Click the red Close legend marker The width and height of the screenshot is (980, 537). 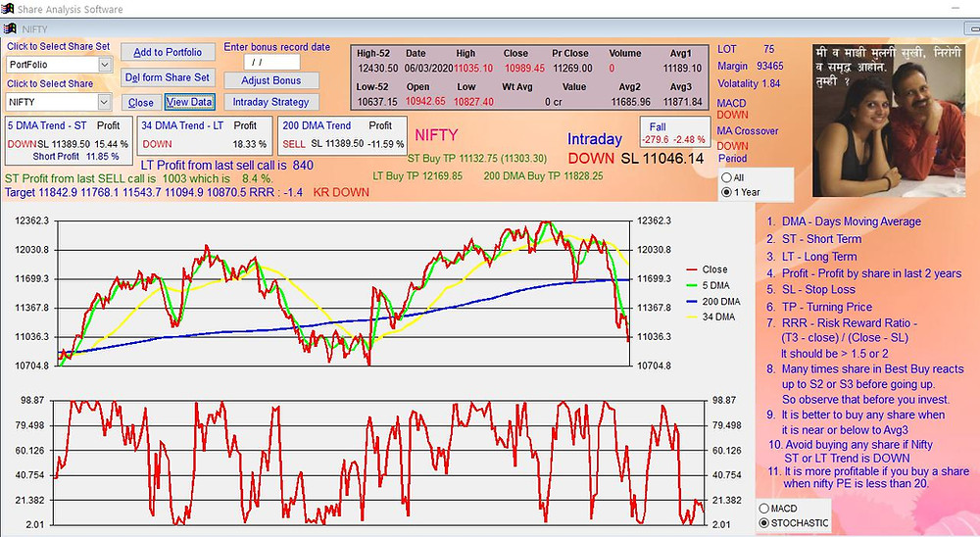[x=691, y=269]
